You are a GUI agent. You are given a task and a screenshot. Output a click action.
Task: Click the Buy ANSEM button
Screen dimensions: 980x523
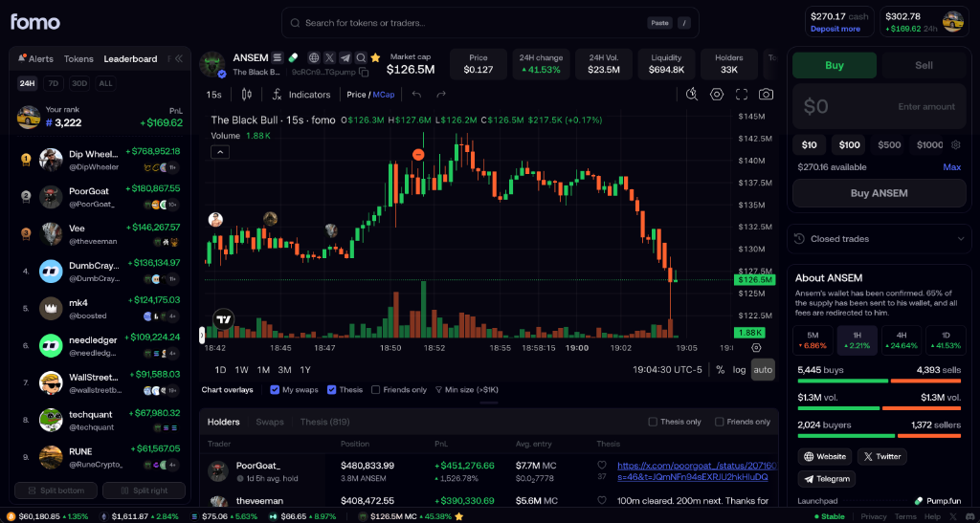[x=879, y=193]
